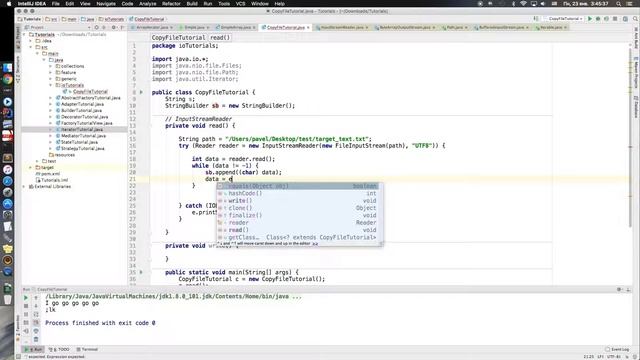Open the macOS Spotlight search

[x=619, y=4]
